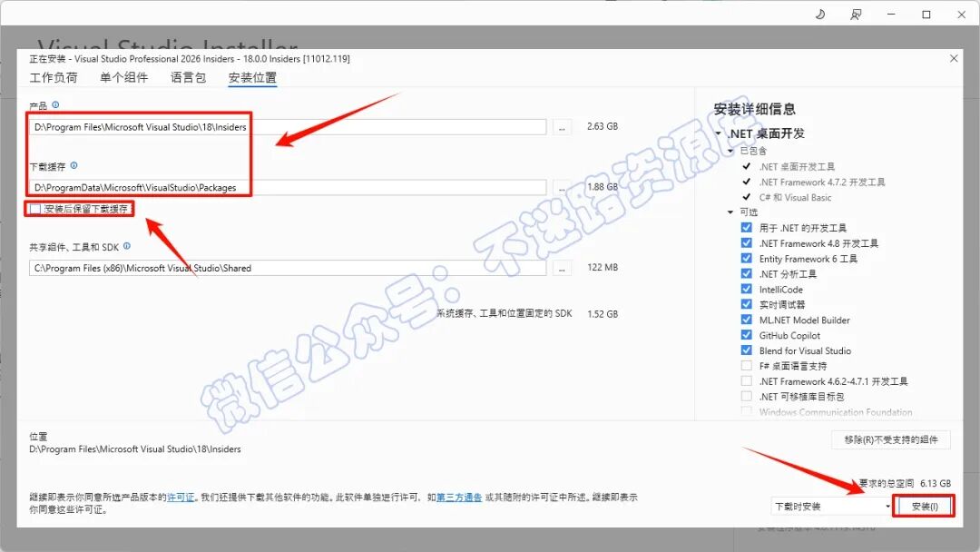Image resolution: width=980 pixels, height=552 pixels.
Task: Collapse the .NET 桌面开发 section
Action: [718, 133]
